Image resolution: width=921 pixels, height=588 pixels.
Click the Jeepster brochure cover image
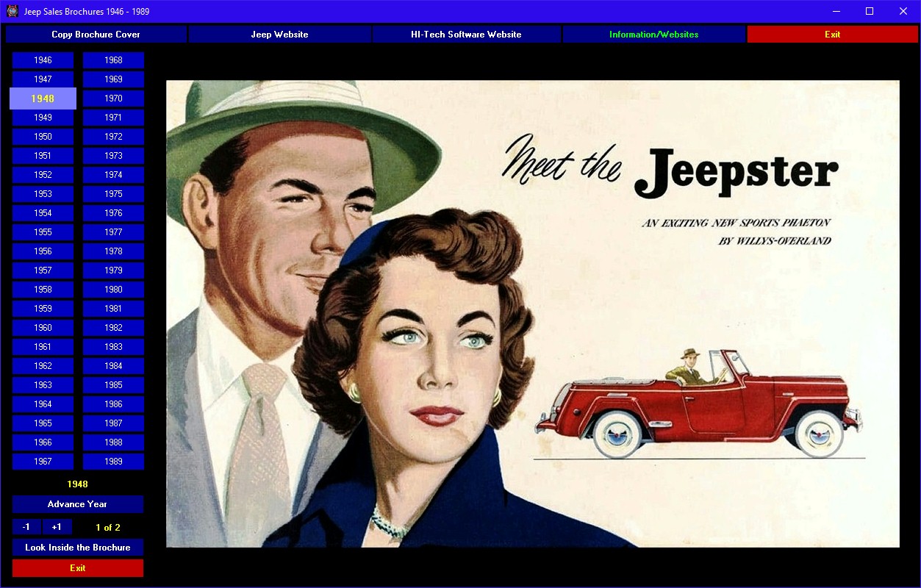533,314
